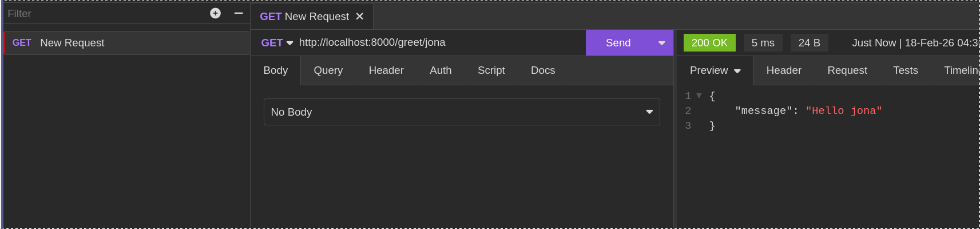
Task: Open the Docs tab
Action: pyautogui.click(x=543, y=70)
